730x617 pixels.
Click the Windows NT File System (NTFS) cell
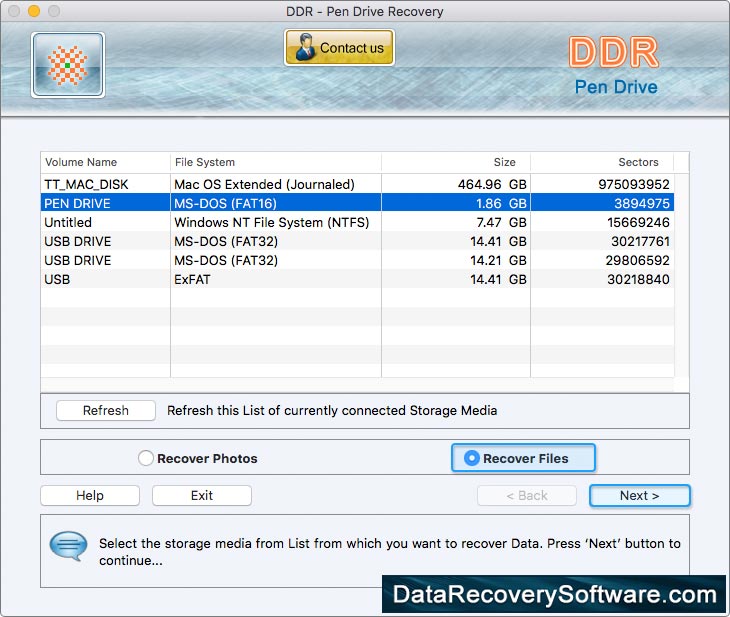pyautogui.click(x=276, y=222)
